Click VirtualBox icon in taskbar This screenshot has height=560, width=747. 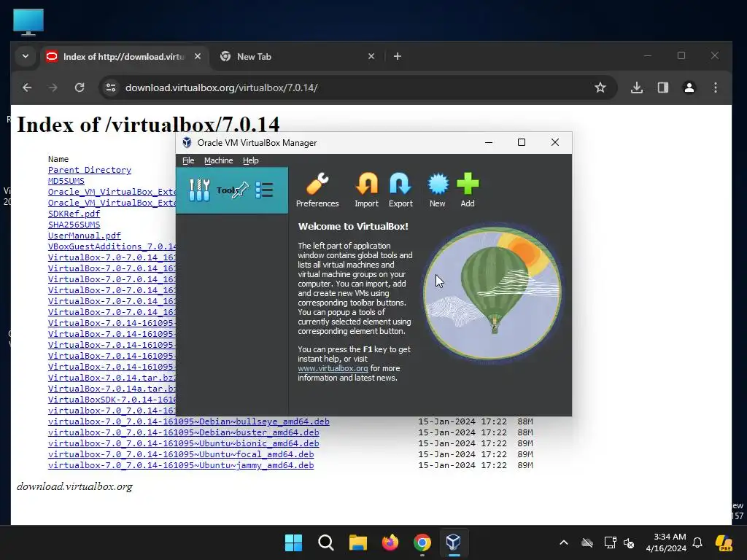454,542
